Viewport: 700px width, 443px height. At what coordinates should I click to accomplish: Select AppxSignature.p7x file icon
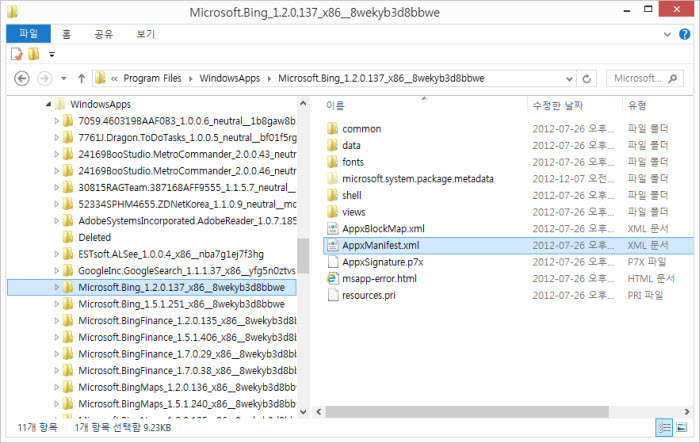tap(333, 262)
